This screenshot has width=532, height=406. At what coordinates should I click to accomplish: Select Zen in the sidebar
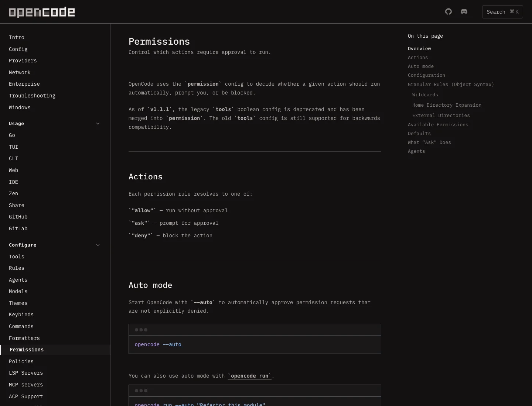point(13,193)
